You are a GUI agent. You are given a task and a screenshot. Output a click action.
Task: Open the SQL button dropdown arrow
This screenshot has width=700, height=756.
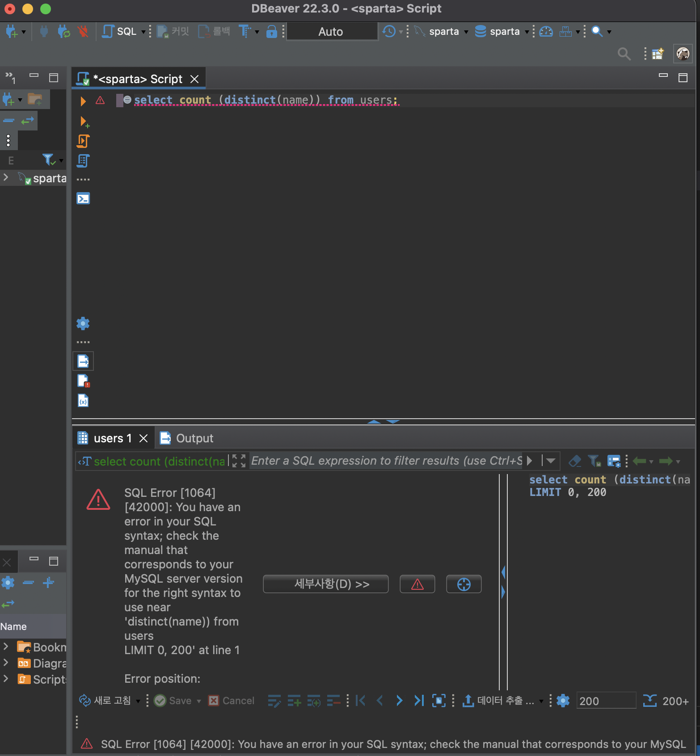click(x=143, y=32)
